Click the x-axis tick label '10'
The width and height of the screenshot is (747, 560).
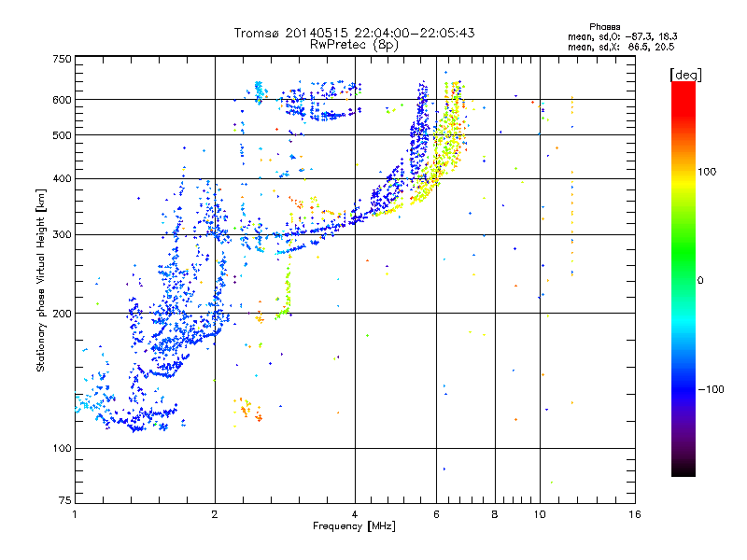pyautogui.click(x=540, y=514)
